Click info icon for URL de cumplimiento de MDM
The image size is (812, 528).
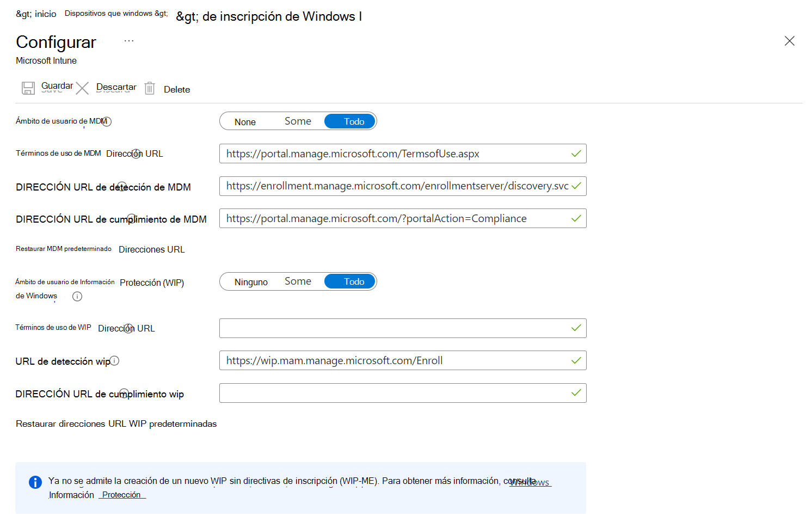pos(131,218)
